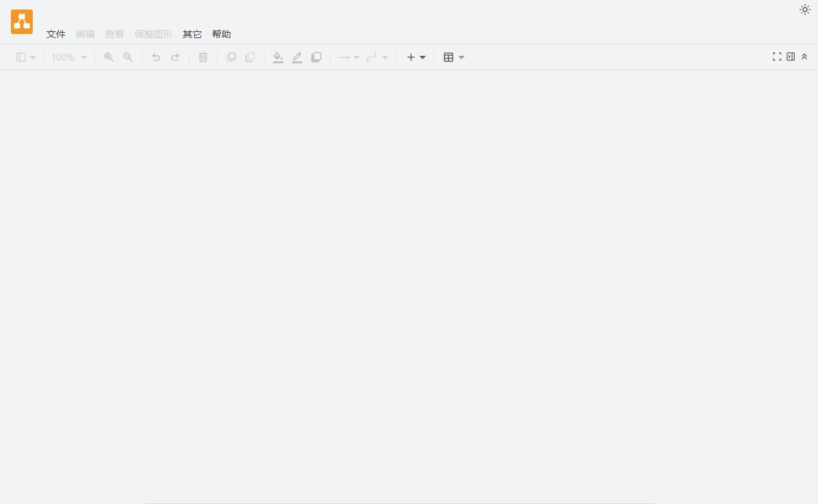Image resolution: width=818 pixels, height=504 pixels.
Task: Toggle the outline panel view
Action: tap(20, 57)
